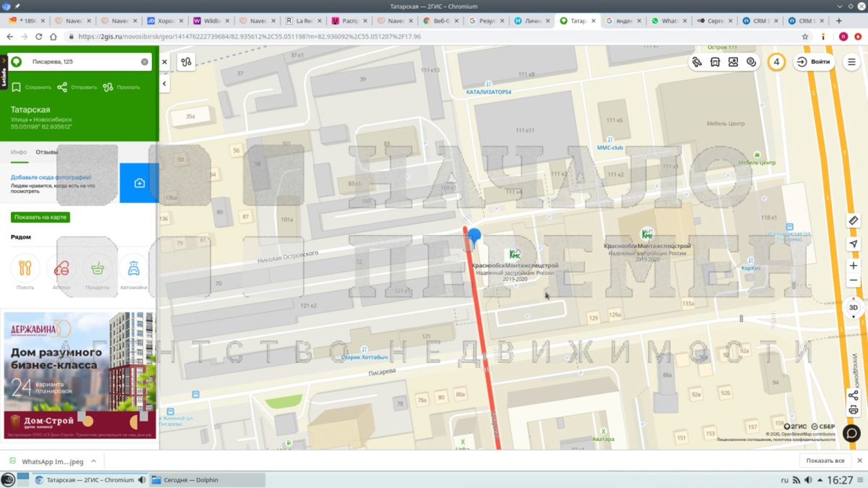
Task: Click the traffic score 4 indicator
Action: (x=776, y=62)
